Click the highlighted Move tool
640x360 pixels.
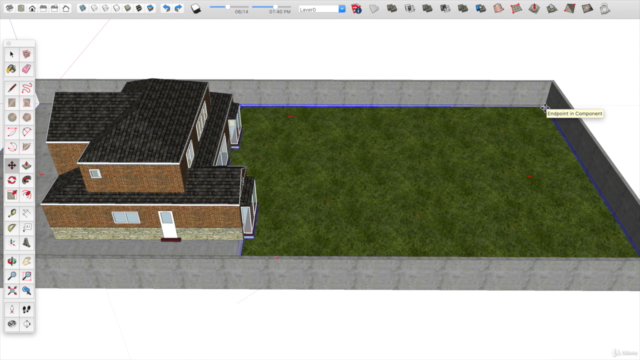(x=12, y=165)
